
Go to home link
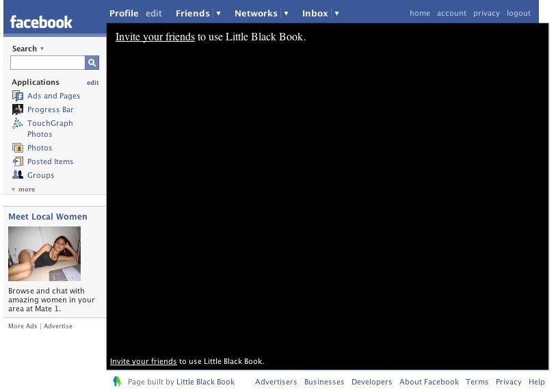click(420, 13)
